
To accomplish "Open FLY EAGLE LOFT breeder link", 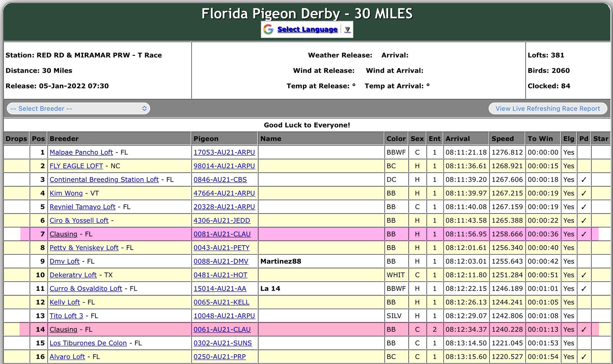I will coord(76,166).
